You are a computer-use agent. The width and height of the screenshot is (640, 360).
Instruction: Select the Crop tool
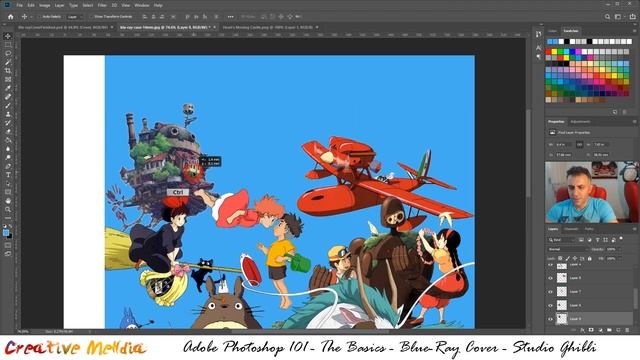click(x=8, y=71)
